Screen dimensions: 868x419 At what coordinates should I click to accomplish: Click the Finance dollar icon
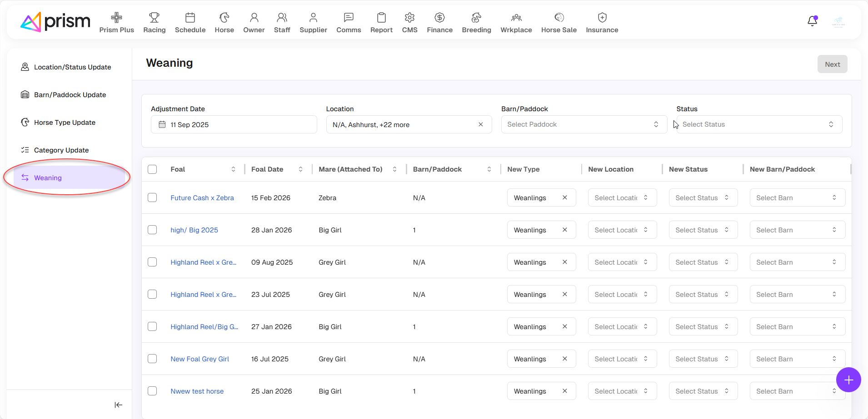click(x=439, y=18)
